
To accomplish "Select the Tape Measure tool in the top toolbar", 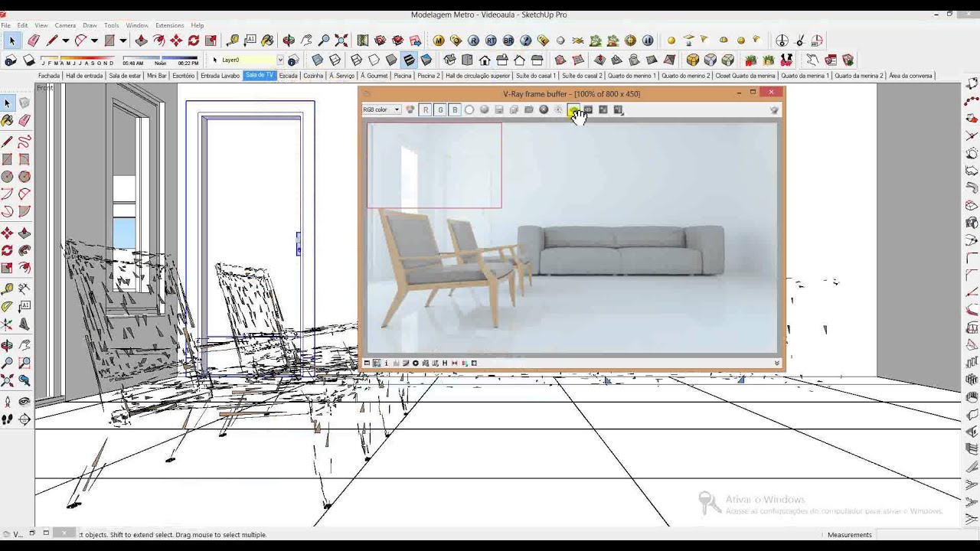I will click(x=233, y=41).
